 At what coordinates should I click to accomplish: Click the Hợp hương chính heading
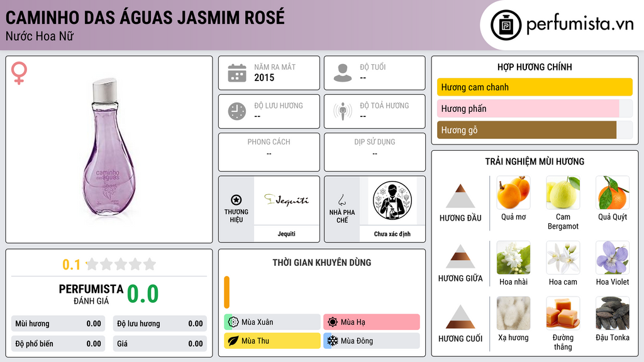pyautogui.click(x=535, y=67)
